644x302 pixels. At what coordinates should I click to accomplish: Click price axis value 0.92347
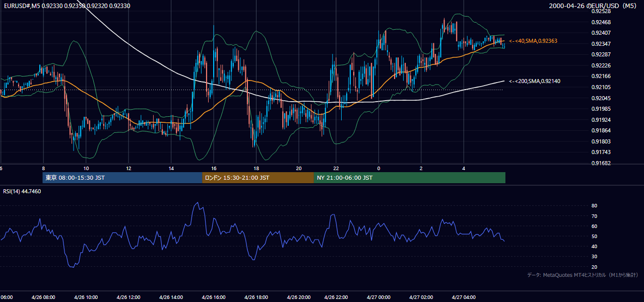[602, 44]
